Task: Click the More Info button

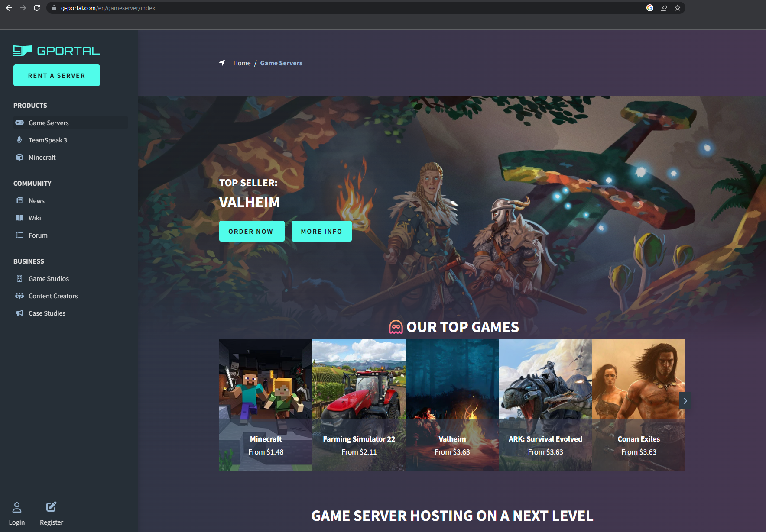Action: [321, 231]
